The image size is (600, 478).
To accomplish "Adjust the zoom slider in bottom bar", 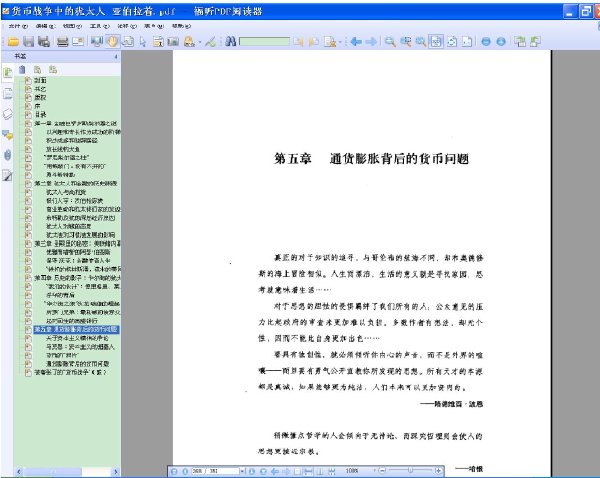I will pyautogui.click(x=411, y=470).
